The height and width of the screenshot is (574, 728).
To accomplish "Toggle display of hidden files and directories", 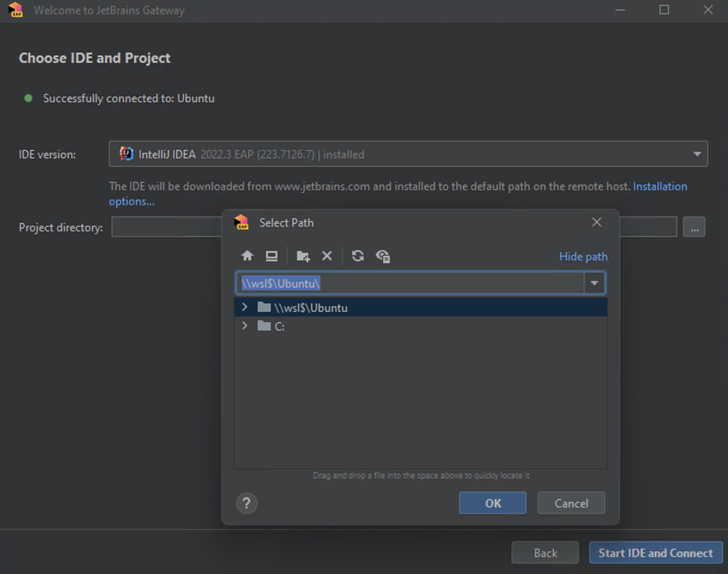I will pyautogui.click(x=383, y=256).
